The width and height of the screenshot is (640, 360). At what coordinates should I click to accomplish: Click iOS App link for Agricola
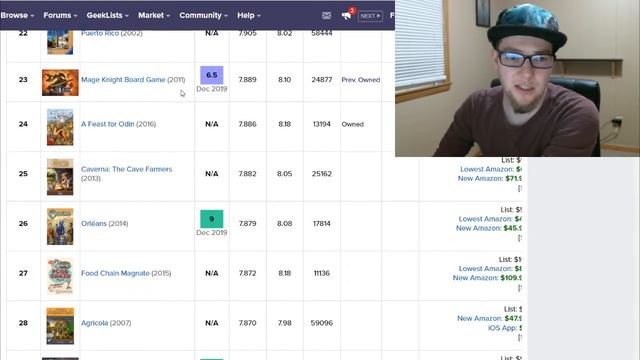(505, 328)
